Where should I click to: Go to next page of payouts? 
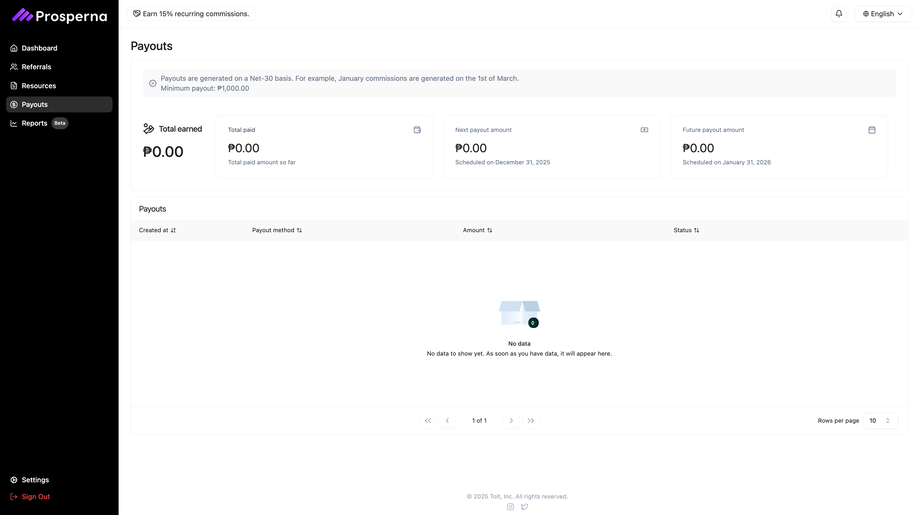[x=511, y=421]
